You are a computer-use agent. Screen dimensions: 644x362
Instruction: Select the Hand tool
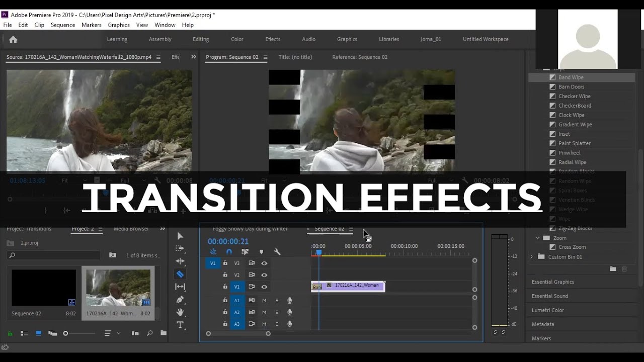pos(180,312)
